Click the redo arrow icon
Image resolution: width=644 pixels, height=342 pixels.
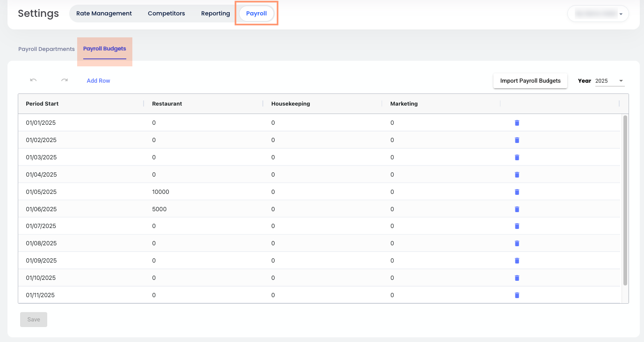pyautogui.click(x=65, y=80)
